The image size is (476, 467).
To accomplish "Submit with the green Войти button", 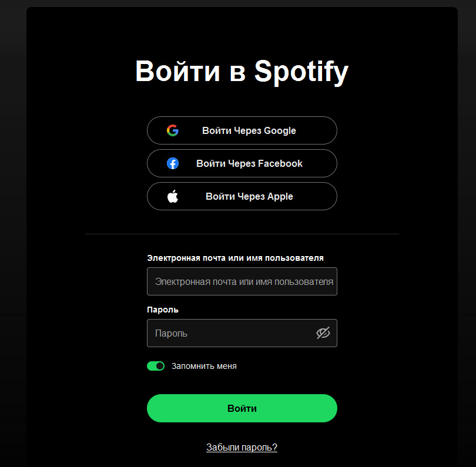I will coord(242,408).
